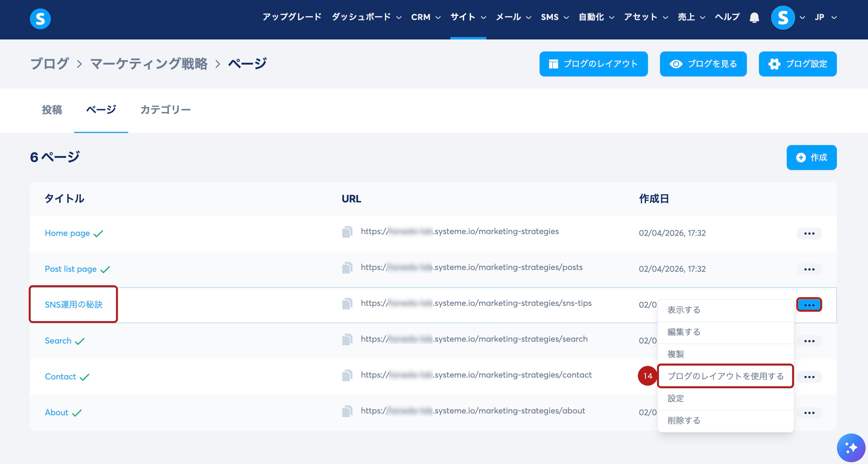Open three-dots menu for Contact row
The image size is (868, 464).
pos(809,377)
